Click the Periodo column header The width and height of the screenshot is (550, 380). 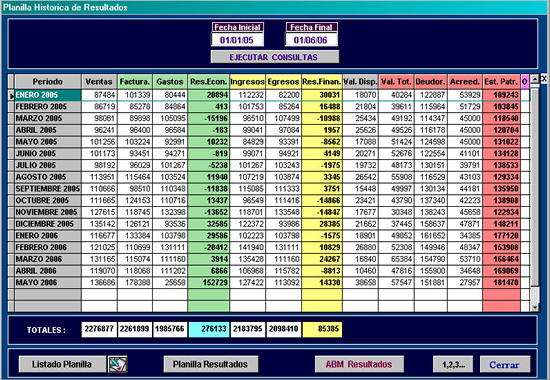48,82
